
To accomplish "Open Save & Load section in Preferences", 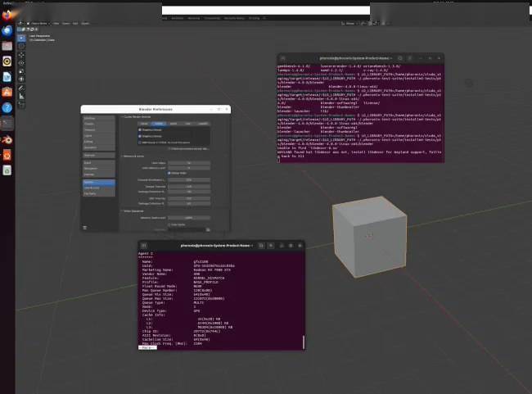I will (x=99, y=188).
